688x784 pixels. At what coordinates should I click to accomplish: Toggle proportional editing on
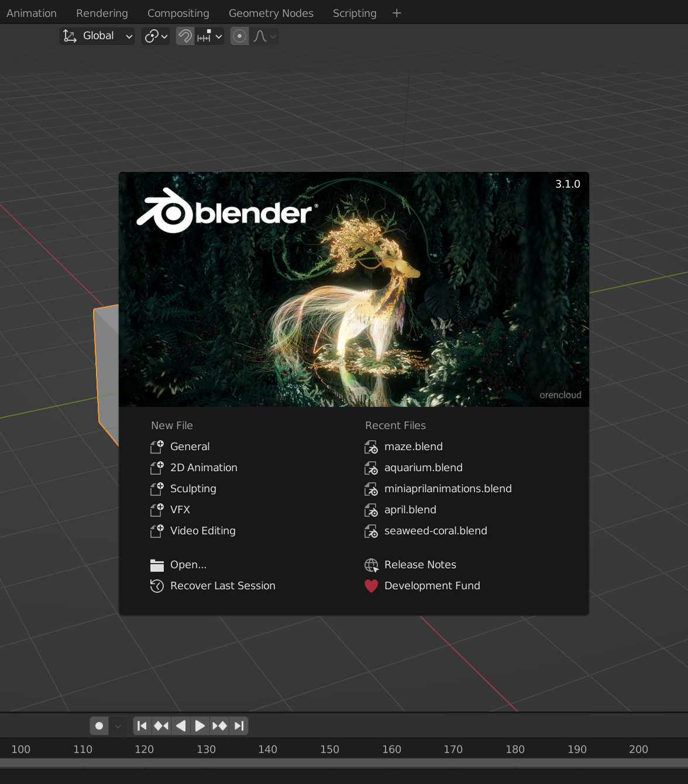coord(239,36)
